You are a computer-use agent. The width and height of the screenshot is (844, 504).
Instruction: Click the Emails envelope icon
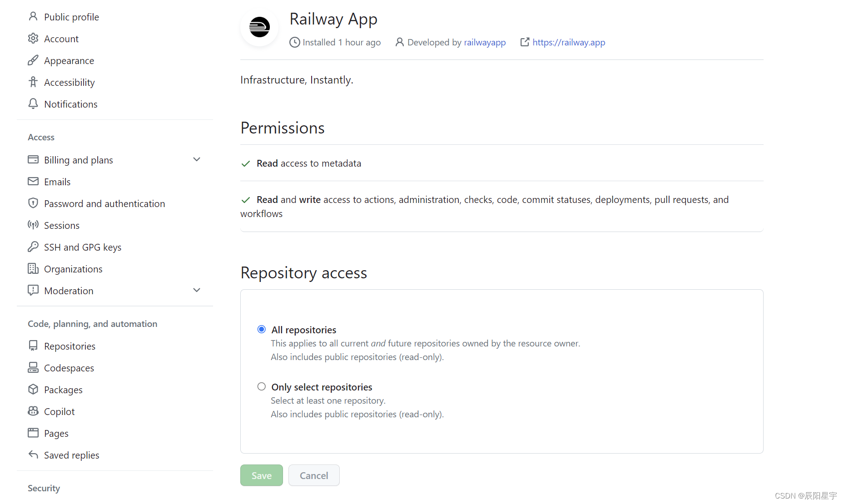point(33,182)
